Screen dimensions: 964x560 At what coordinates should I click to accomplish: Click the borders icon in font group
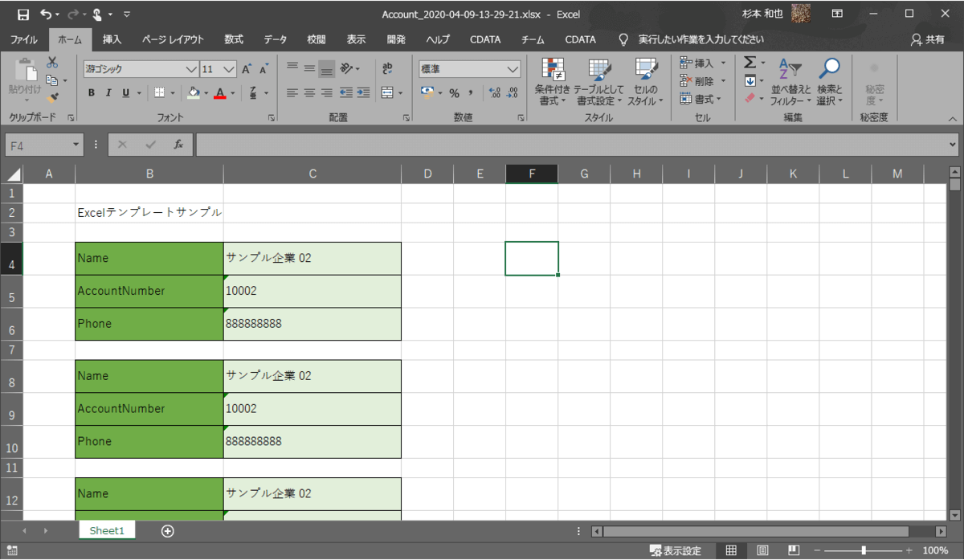pos(160,92)
